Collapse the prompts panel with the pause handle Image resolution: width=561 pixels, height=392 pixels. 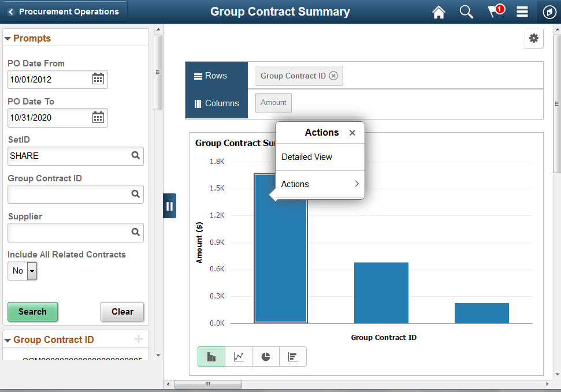169,206
